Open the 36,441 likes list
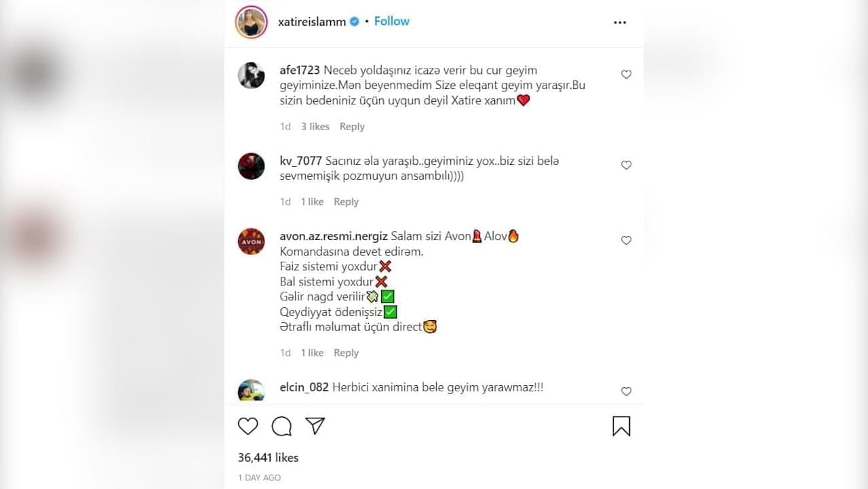 coord(268,458)
